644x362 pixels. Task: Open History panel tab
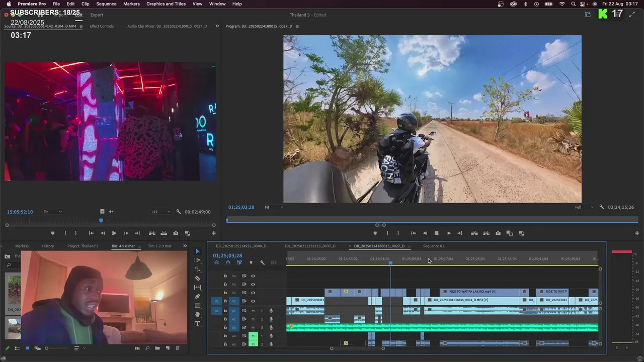click(48, 246)
